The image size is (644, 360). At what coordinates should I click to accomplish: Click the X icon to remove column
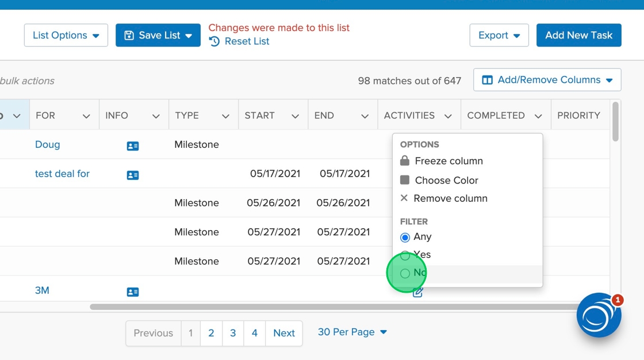404,198
